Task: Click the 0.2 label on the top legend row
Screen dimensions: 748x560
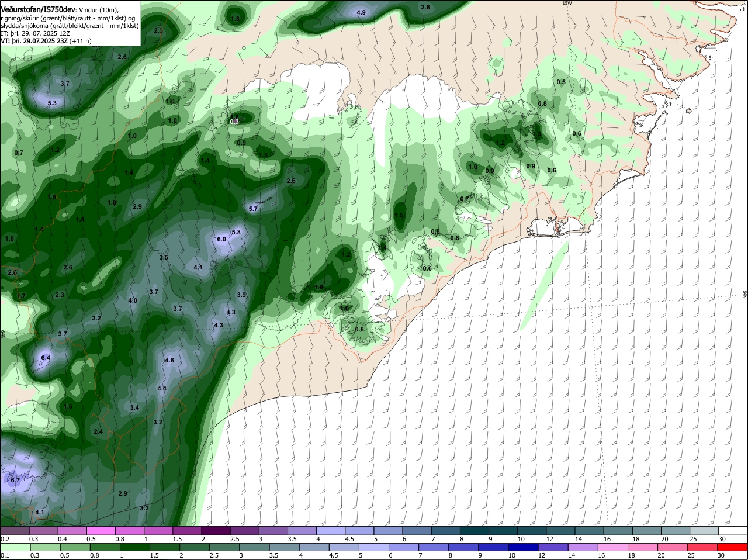Action: [5, 539]
